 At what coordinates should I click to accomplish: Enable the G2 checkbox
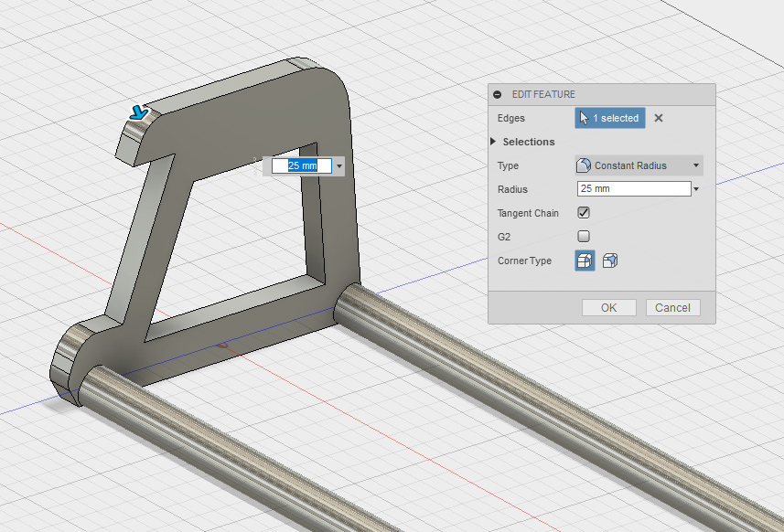[584, 236]
